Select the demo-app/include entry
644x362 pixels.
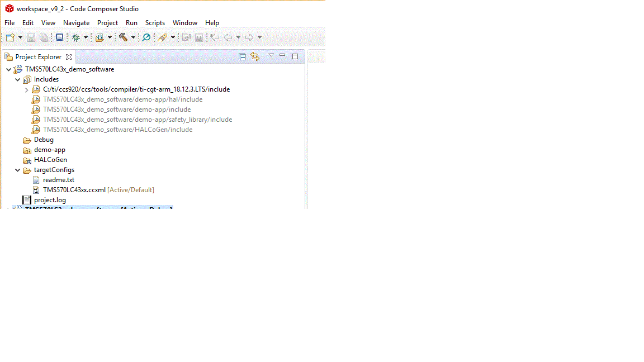[x=117, y=109]
